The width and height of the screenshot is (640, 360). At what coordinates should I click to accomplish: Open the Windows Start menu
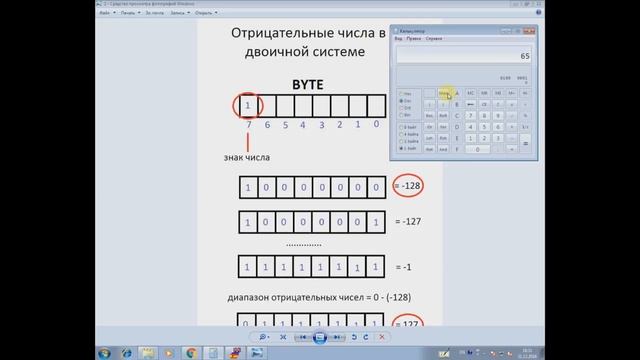click(x=104, y=353)
